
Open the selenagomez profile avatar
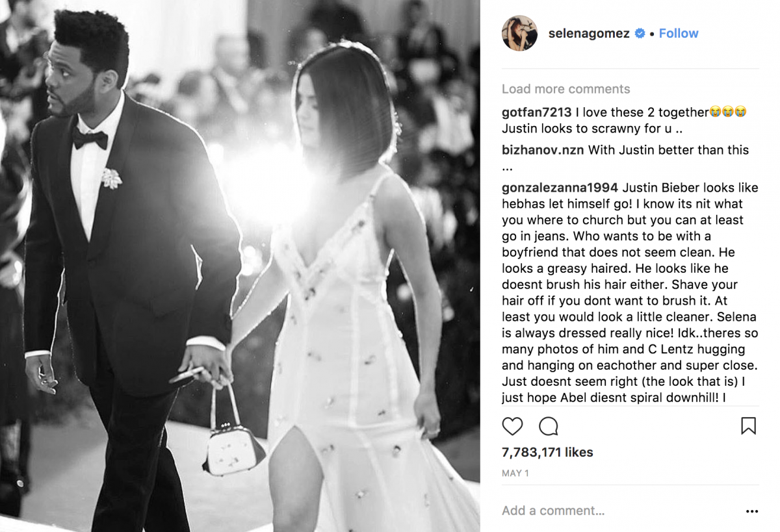519,33
